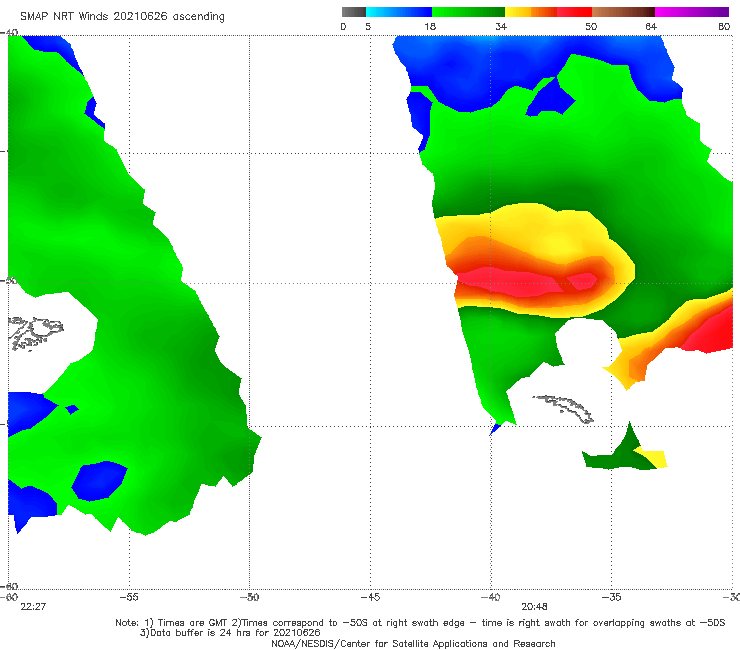Click the Falkland Islands outline
This screenshot has height=650, width=740.
pos(35,333)
